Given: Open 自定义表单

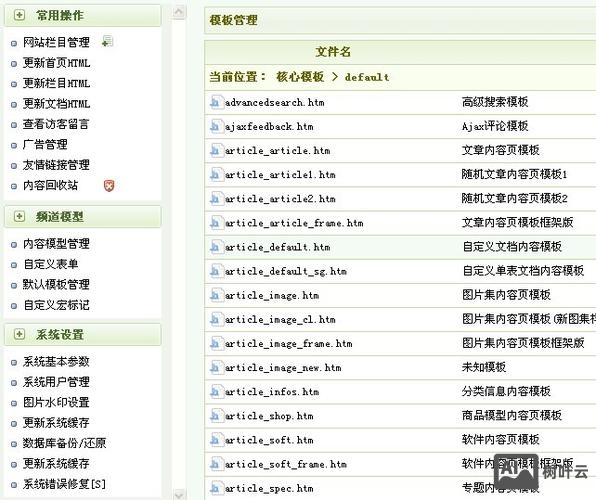Looking at the screenshot, I should 51,264.
